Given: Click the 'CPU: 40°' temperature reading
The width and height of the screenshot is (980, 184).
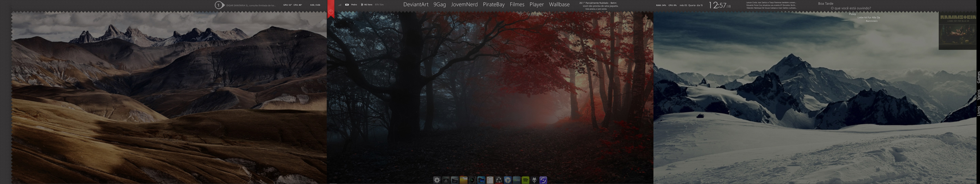Looking at the screenshot, I should [298, 5].
